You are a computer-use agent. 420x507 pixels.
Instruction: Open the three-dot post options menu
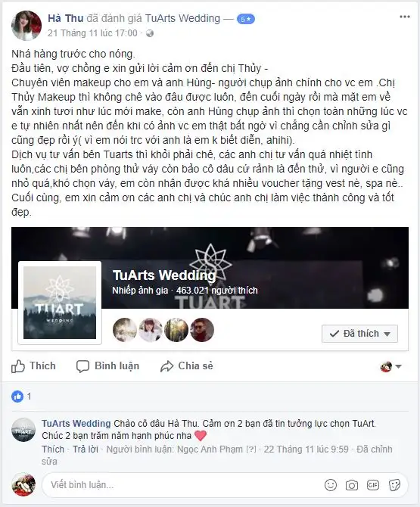point(404,17)
